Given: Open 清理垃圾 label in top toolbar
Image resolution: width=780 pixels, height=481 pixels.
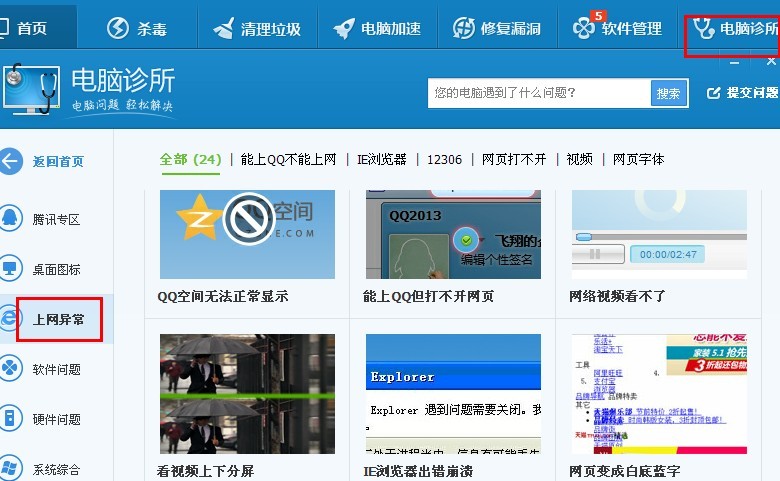Looking at the screenshot, I should (271, 29).
